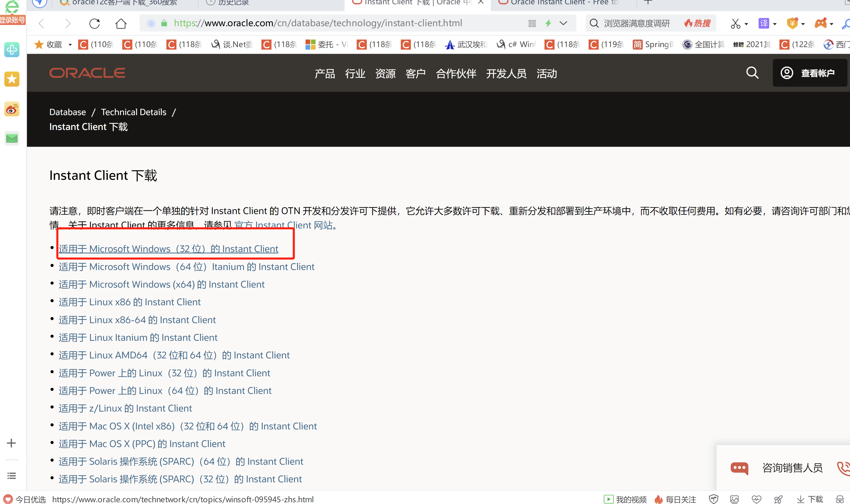Click the QR code icon in address bar
850x504 pixels.
coord(532,23)
